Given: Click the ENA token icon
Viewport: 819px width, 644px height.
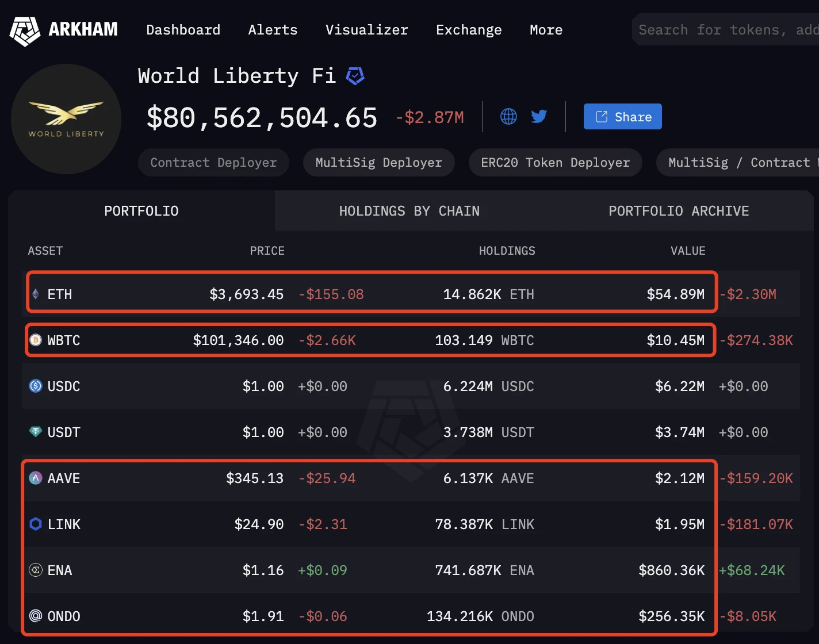Looking at the screenshot, I should pyautogui.click(x=36, y=570).
